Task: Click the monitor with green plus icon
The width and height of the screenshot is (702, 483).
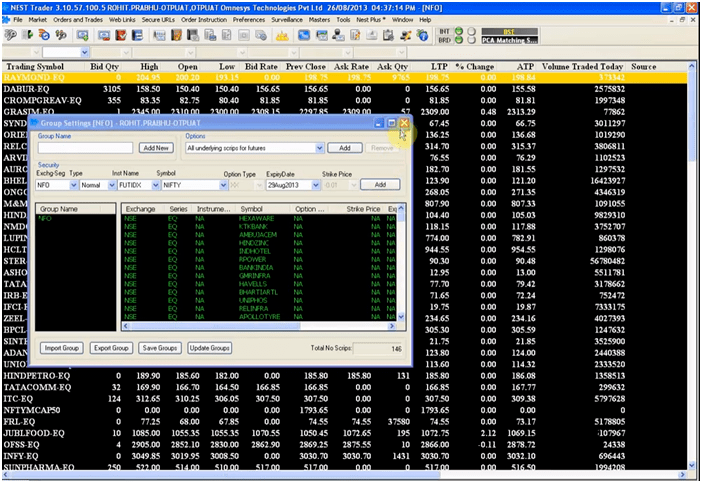Action: coord(82,35)
